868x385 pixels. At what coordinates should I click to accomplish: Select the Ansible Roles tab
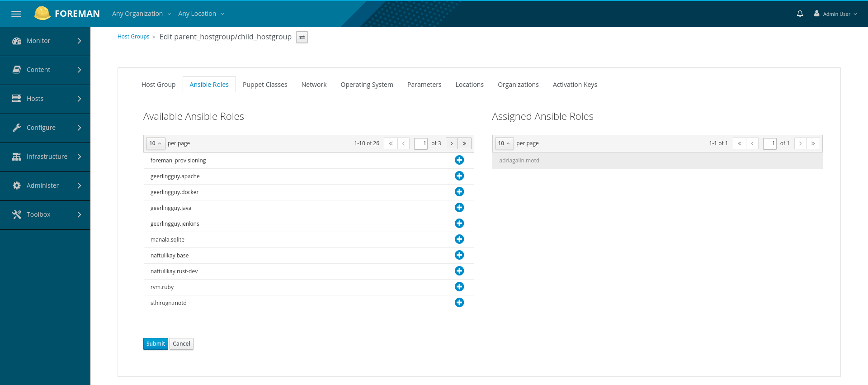coord(209,85)
